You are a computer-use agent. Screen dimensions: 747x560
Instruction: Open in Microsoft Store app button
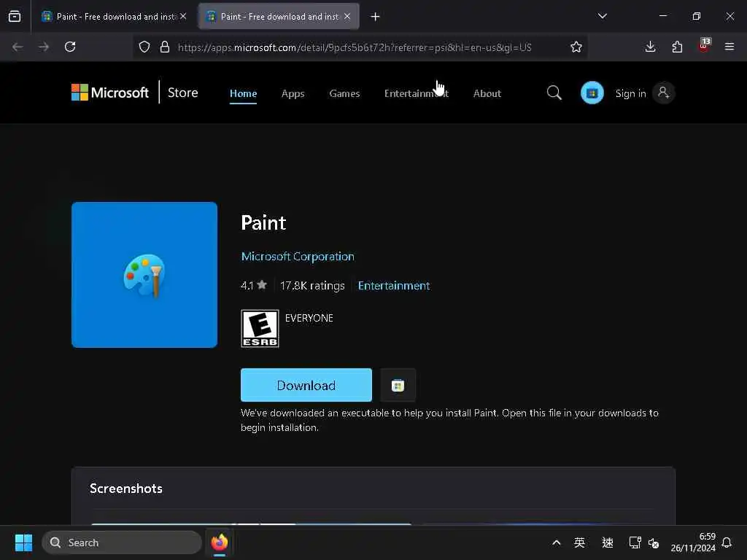tap(398, 385)
